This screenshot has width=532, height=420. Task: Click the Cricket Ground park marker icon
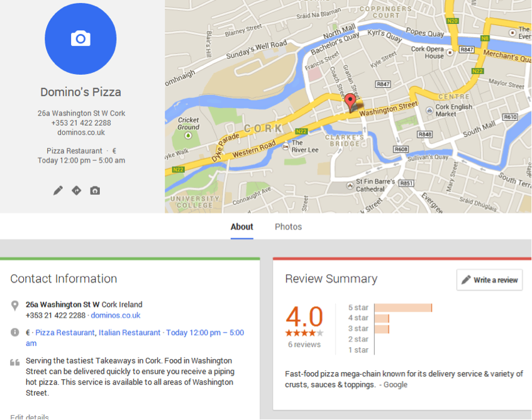tap(188, 136)
